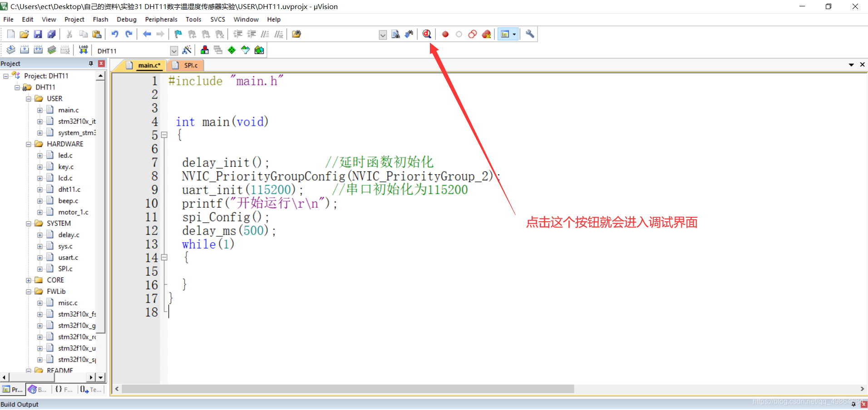Open the editor tabs list dropdown arrow
Screen dimensions: 868x410
pos(851,65)
